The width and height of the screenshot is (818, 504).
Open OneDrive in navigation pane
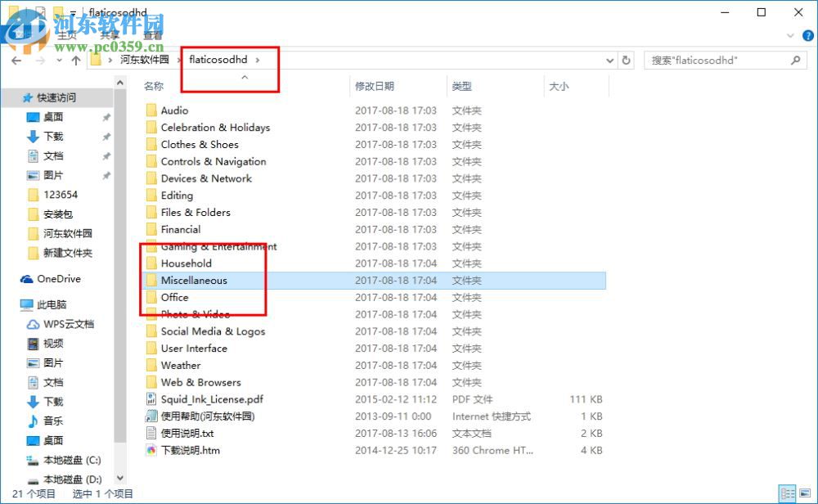pyautogui.click(x=51, y=279)
